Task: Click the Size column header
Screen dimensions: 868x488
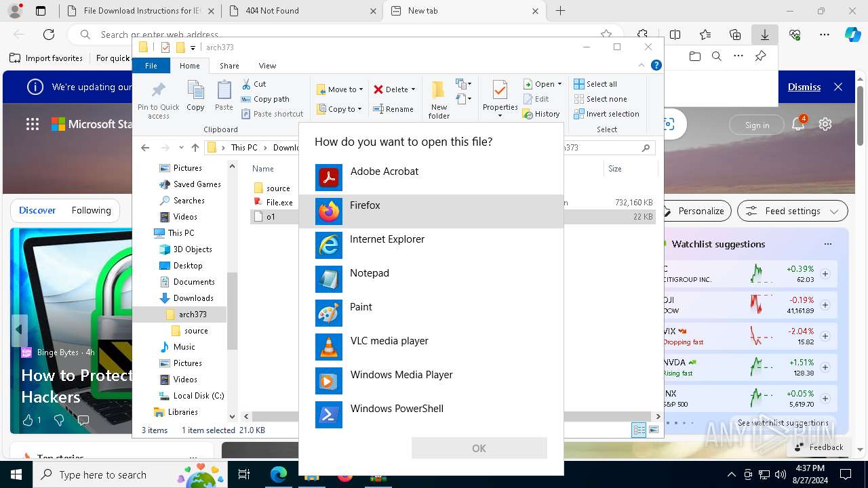Action: point(615,169)
